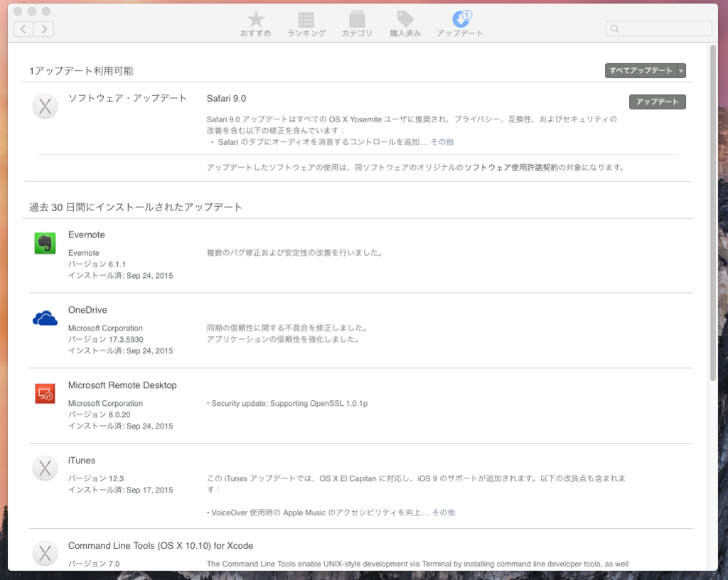Click the search magnifier icon
This screenshot has height=580, width=728.
point(615,28)
